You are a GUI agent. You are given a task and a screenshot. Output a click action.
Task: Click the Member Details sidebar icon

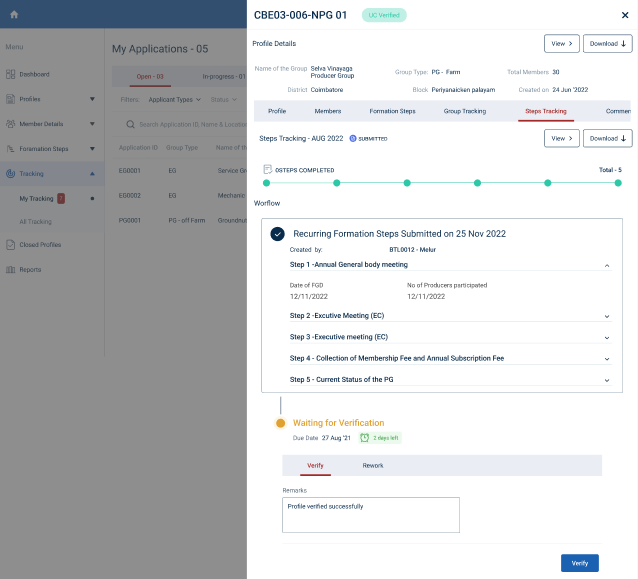coord(11,124)
